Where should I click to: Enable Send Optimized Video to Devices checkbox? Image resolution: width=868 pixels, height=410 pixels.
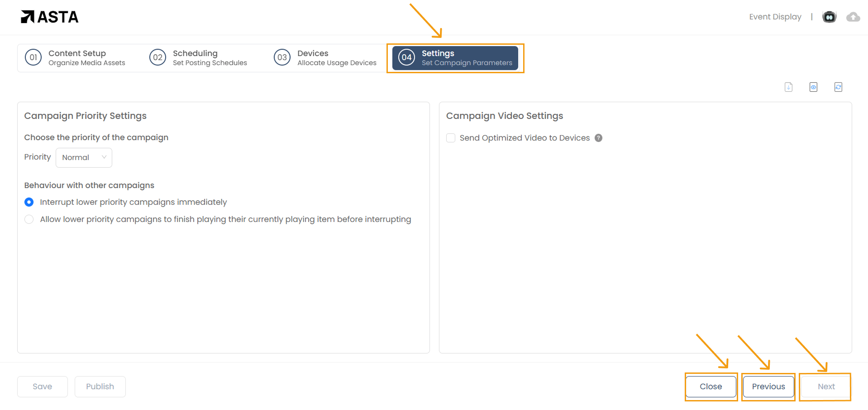tap(451, 138)
